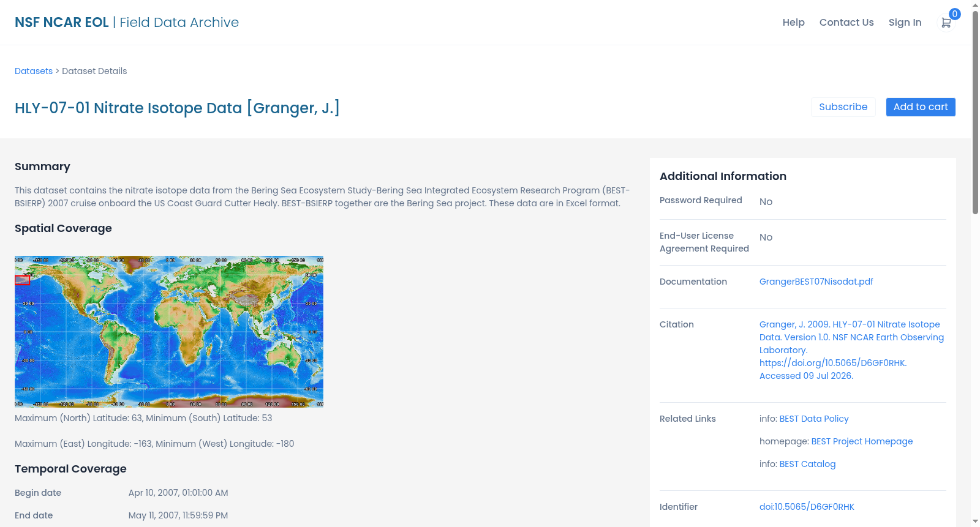Select the dataset title heading text
Image resolution: width=980 pixels, height=527 pixels.
(177, 108)
